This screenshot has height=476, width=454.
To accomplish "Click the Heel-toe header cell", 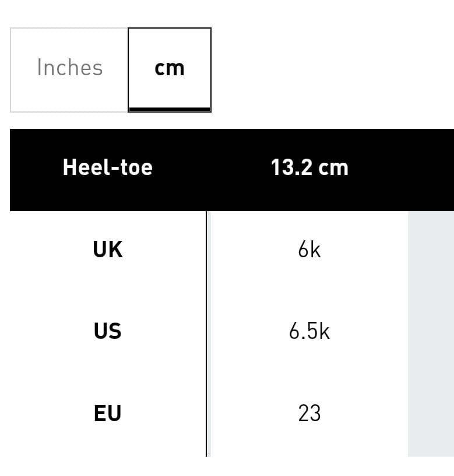I will click(108, 170).
